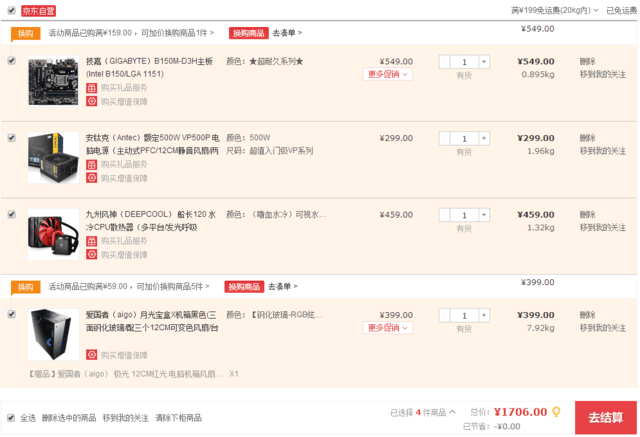Click the 换购 tag above GIGABYTE motherboard
This screenshot has width=640, height=437.
[25, 33]
